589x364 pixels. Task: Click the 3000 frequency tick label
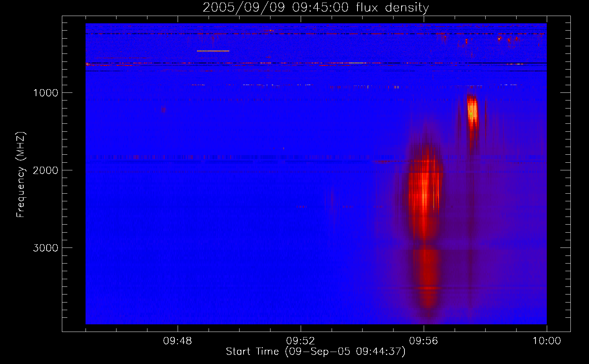46,248
